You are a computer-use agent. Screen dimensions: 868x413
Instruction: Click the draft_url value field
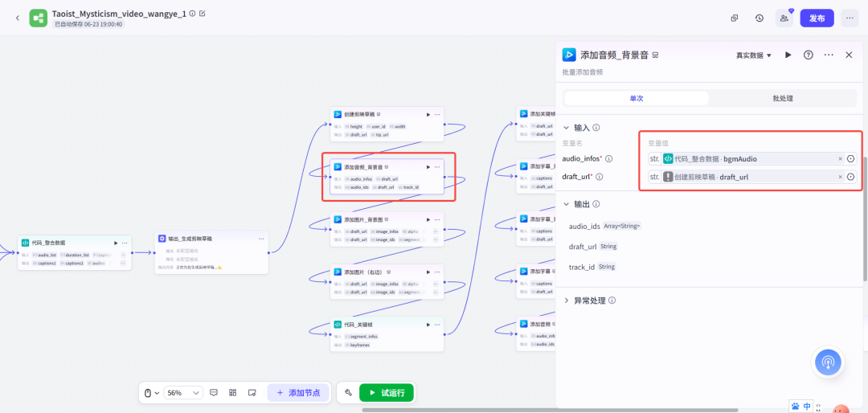pos(753,177)
